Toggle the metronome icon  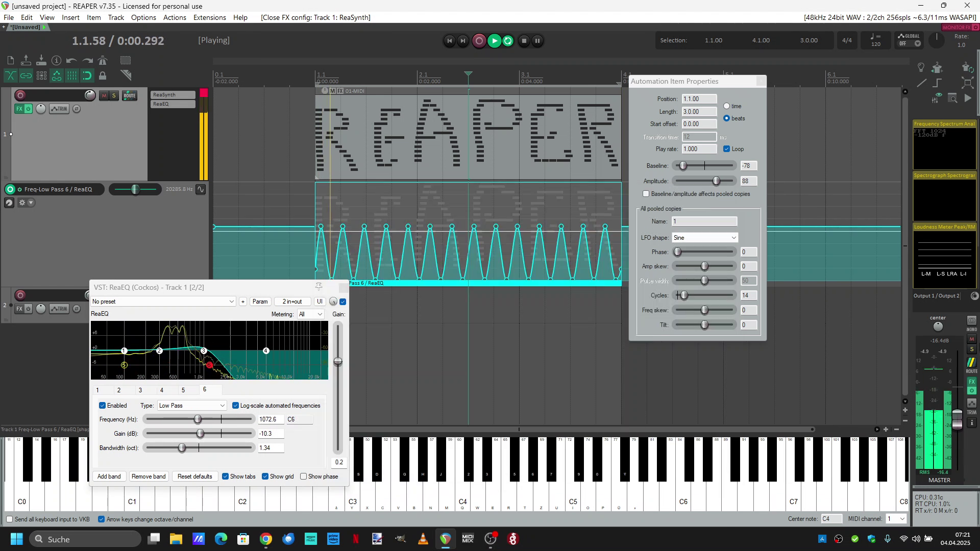click(x=103, y=60)
